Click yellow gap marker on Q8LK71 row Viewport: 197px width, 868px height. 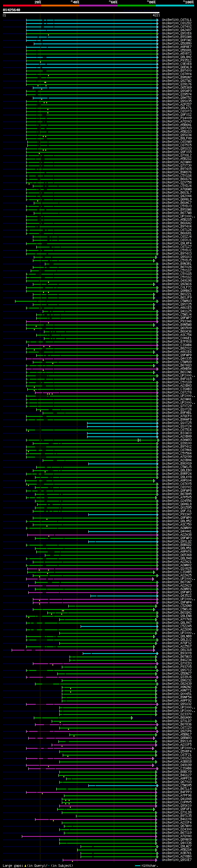[x=48, y=109]
